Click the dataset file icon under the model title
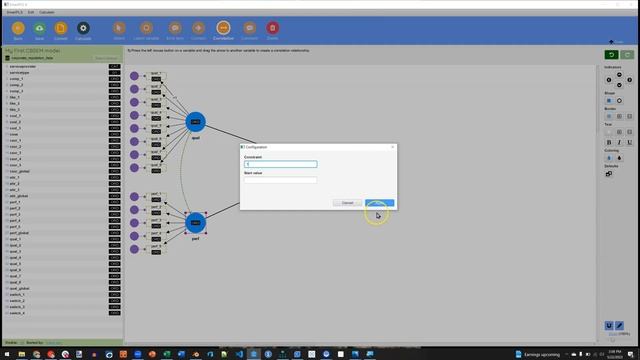This screenshot has height=360, width=640. pyautogui.click(x=7, y=58)
